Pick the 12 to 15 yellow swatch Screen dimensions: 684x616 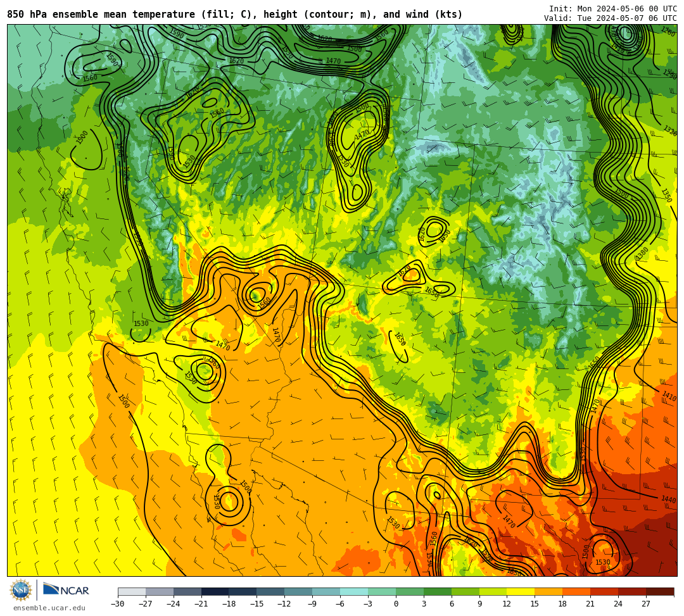pos(521,591)
